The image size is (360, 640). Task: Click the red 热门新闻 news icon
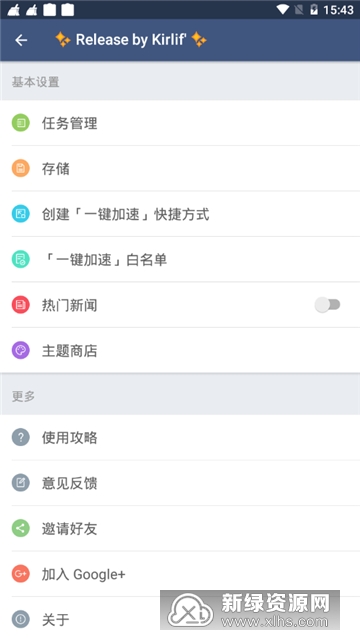click(x=20, y=305)
